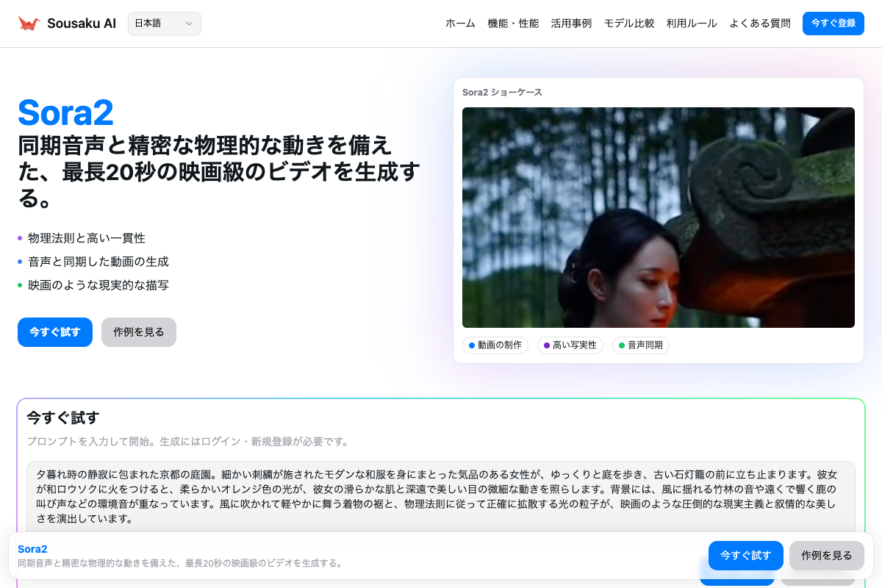Click the Sora2 title in the bottom bar

[x=32, y=549]
